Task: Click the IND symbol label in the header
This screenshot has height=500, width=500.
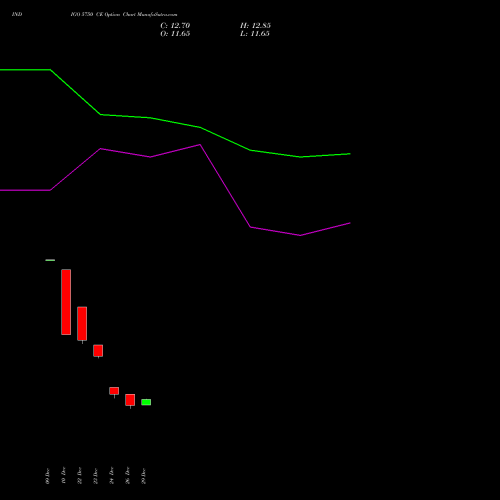Action: click(17, 14)
